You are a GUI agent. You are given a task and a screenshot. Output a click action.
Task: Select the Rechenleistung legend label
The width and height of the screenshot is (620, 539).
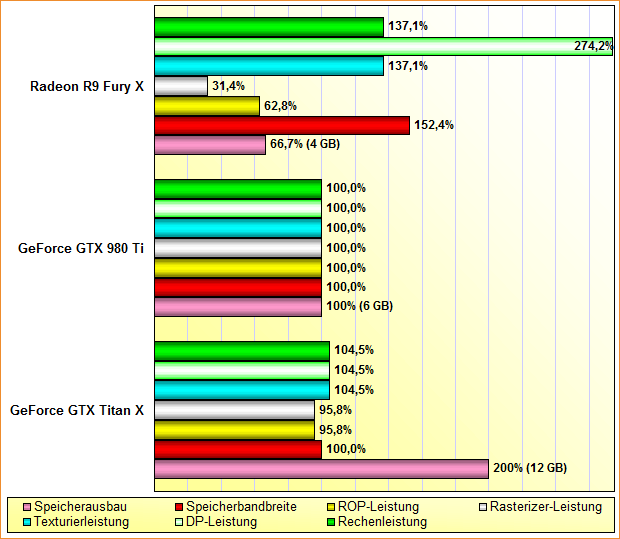(382, 522)
